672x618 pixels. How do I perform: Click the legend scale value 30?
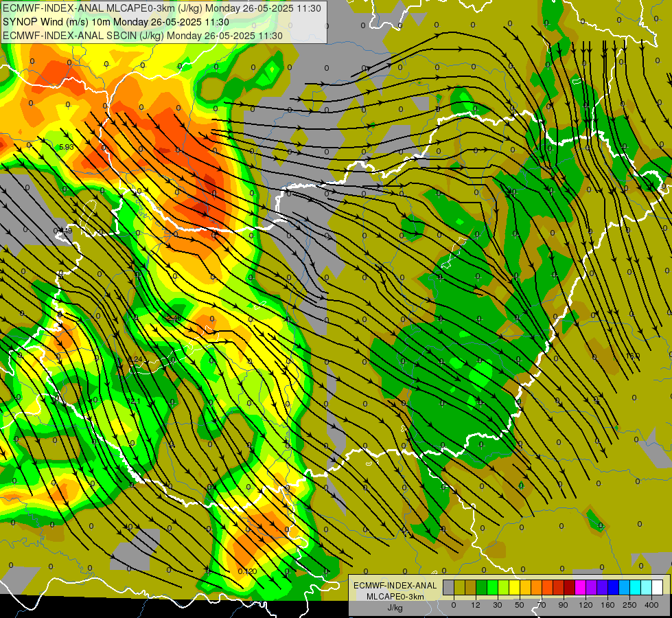(498, 605)
